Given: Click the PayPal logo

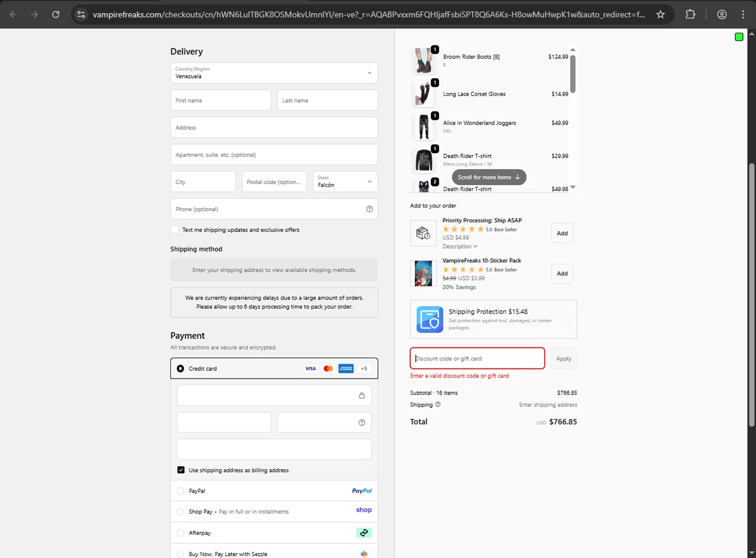Looking at the screenshot, I should tap(362, 490).
